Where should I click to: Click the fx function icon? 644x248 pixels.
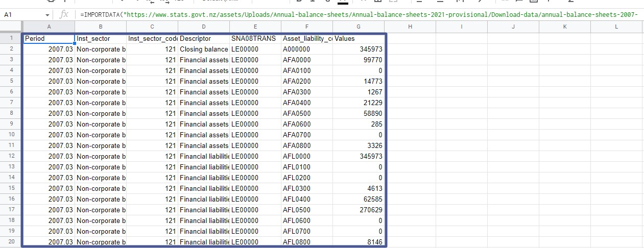(64, 15)
